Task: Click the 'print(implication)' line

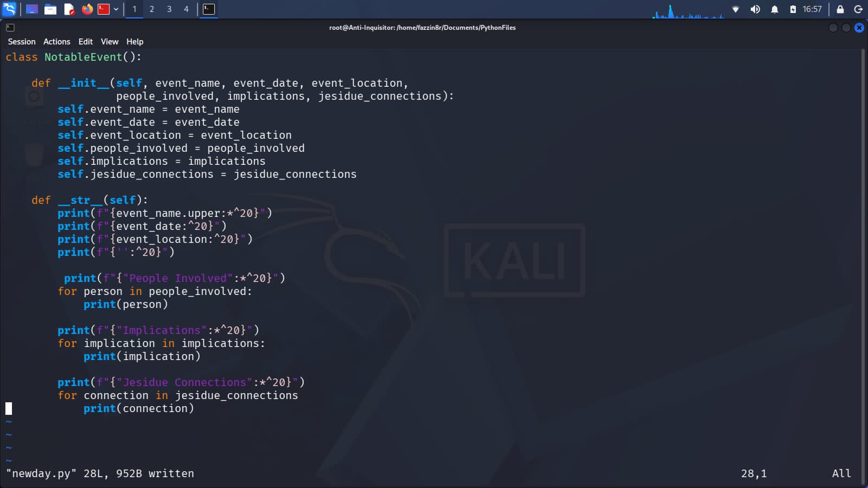Action: (142, 356)
